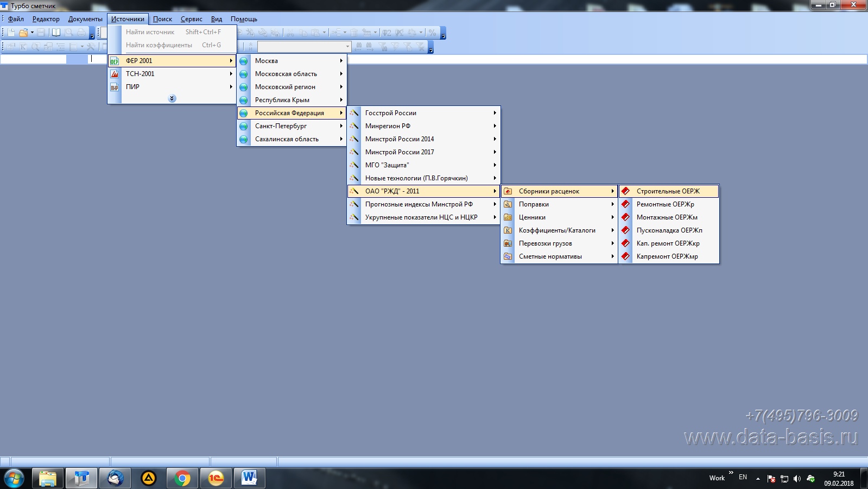Image resolution: width=868 pixels, height=489 pixels.
Task: Open Коэффициенты/Каталоги submenu
Action: pos(559,230)
